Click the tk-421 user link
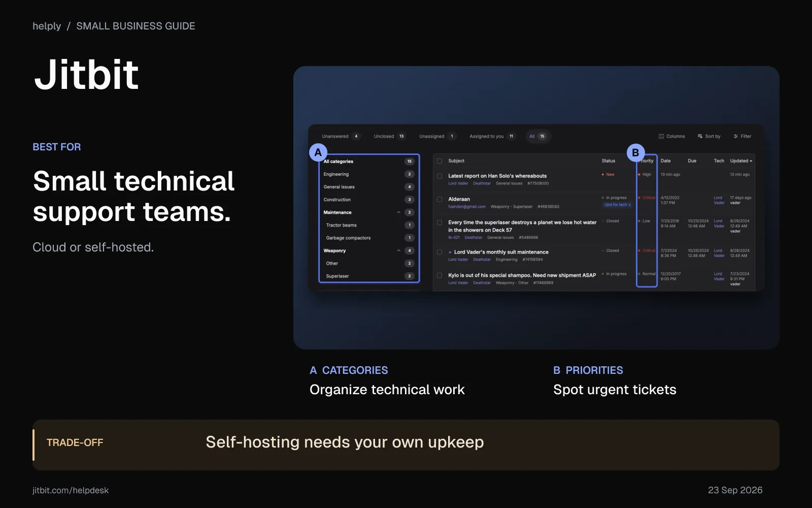812x508 pixels. pyautogui.click(x=454, y=237)
